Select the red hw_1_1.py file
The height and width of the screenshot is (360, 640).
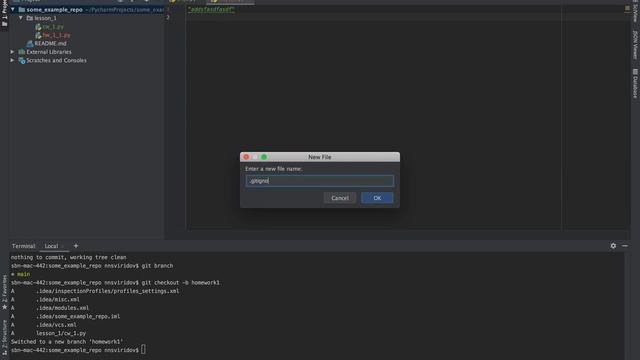pyautogui.click(x=56, y=35)
